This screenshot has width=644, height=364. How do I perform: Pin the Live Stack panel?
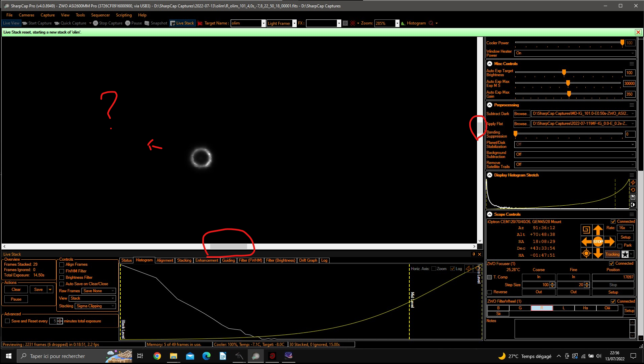tap(474, 254)
